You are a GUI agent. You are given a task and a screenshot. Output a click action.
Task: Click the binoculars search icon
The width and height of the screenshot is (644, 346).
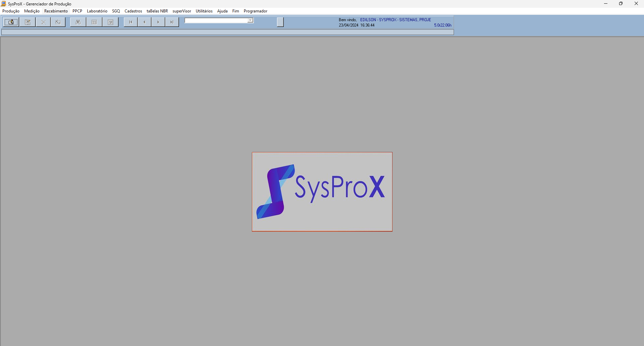coord(78,22)
